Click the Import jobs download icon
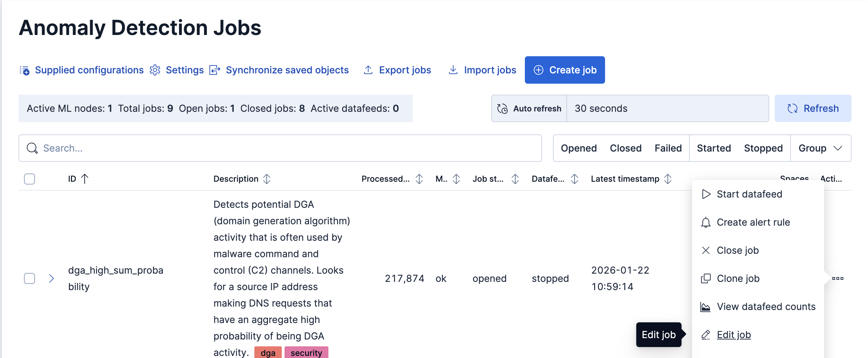868x358 pixels. coord(453,70)
